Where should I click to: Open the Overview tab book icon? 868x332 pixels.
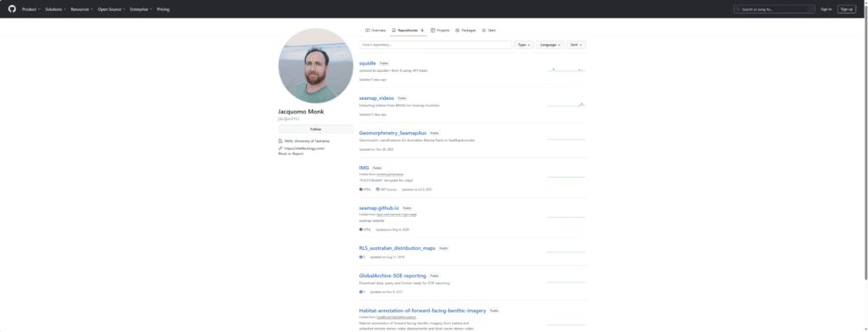click(x=367, y=30)
